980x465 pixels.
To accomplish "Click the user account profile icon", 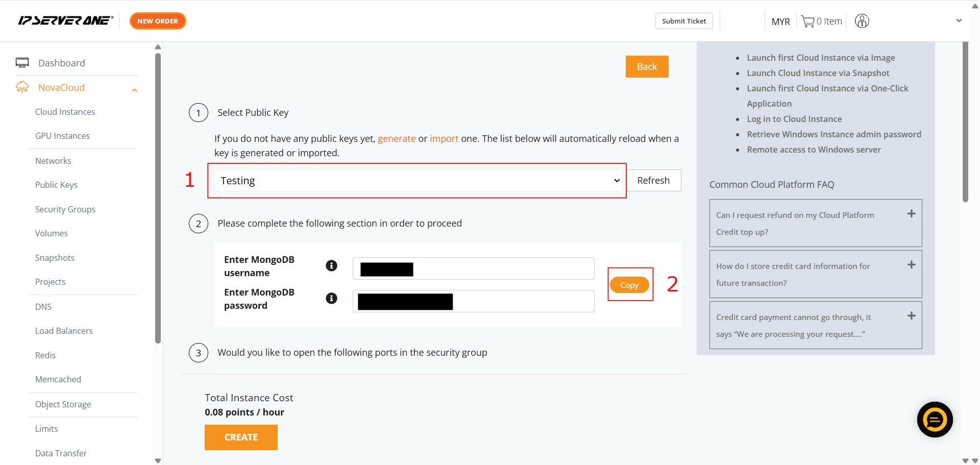I will [x=862, y=21].
